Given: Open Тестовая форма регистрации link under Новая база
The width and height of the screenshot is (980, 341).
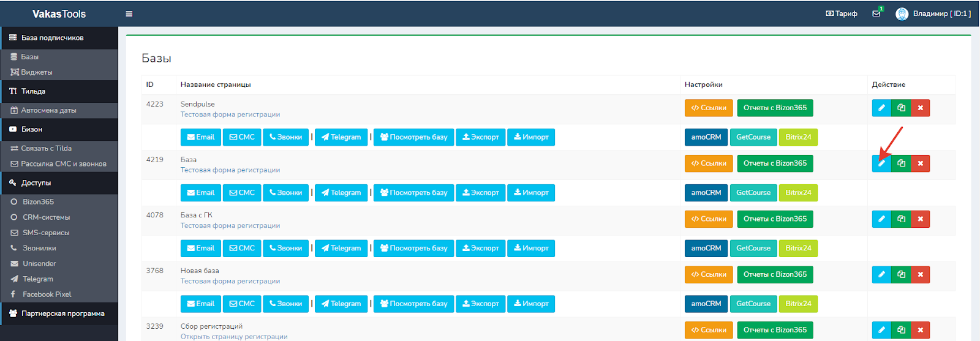Looking at the screenshot, I should click(x=230, y=281).
